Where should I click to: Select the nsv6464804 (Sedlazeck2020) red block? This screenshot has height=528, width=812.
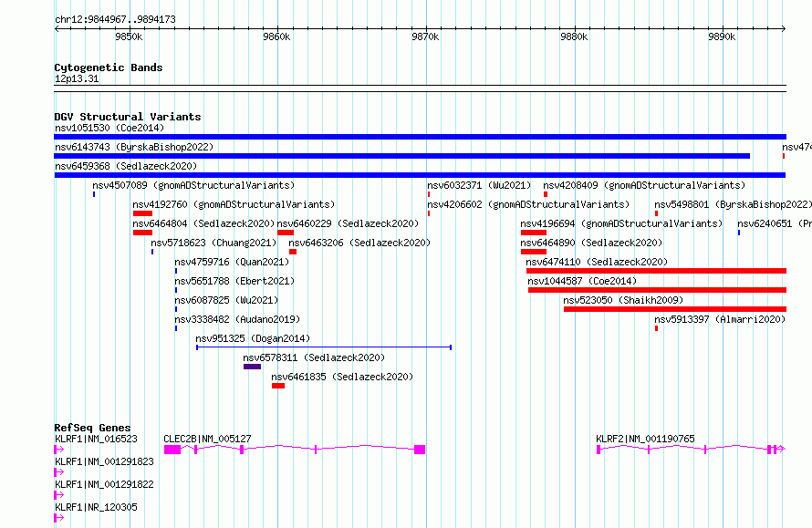(x=142, y=233)
